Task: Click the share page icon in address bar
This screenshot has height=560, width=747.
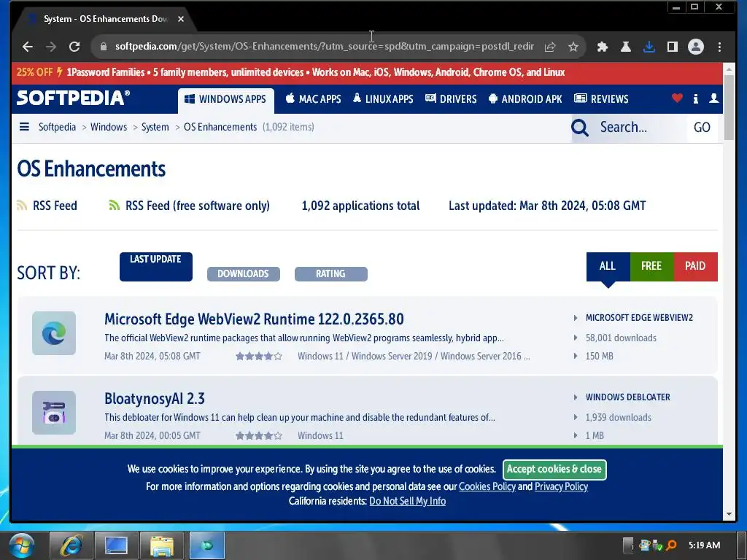Action: 550,46
